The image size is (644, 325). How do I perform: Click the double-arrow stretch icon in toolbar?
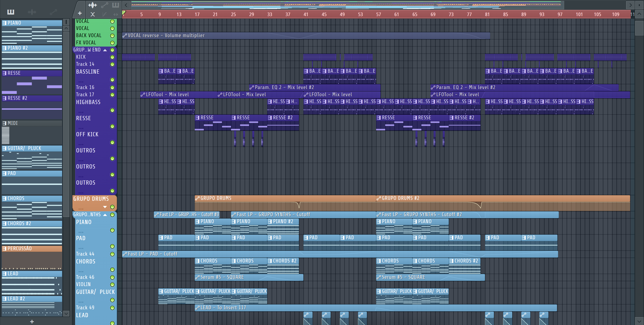point(116,14)
